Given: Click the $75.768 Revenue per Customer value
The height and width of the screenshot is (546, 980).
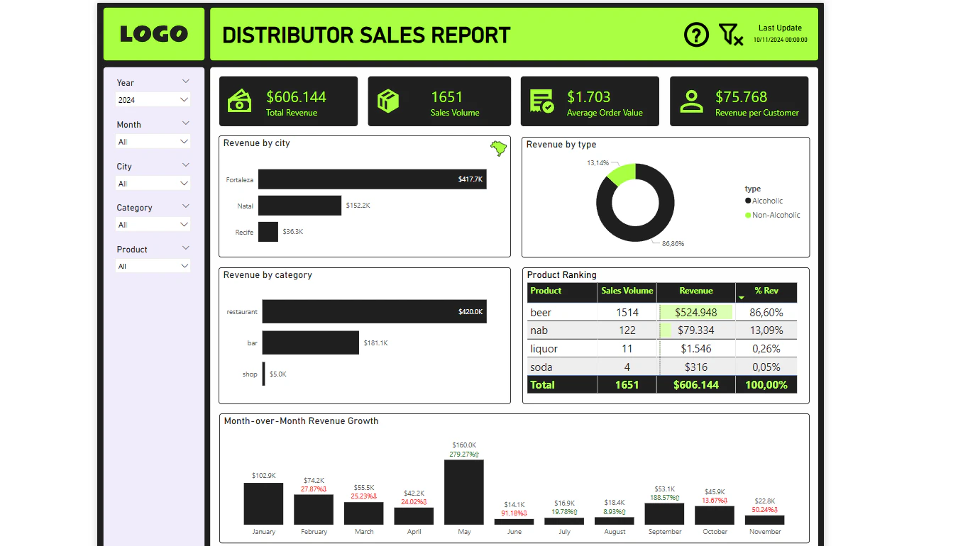Looking at the screenshot, I should coord(742,97).
